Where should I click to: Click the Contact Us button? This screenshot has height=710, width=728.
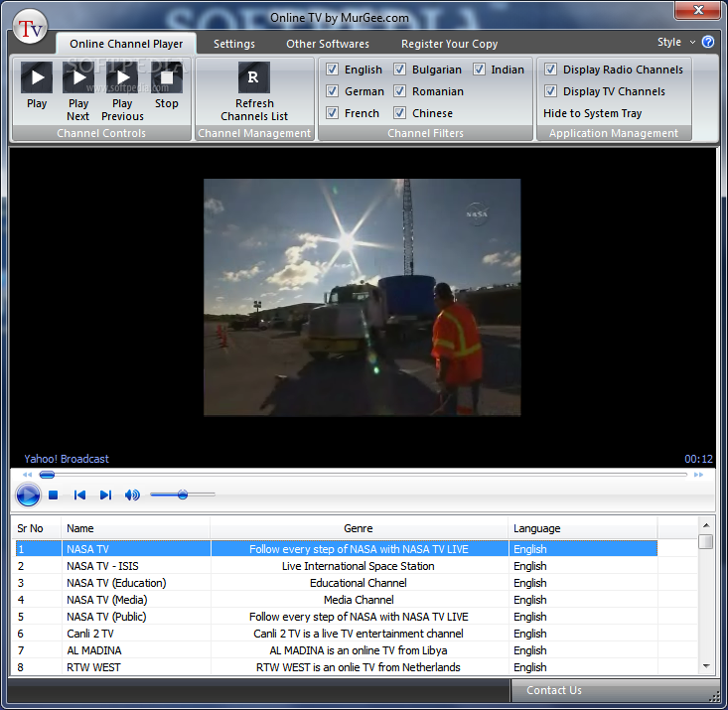[554, 690]
